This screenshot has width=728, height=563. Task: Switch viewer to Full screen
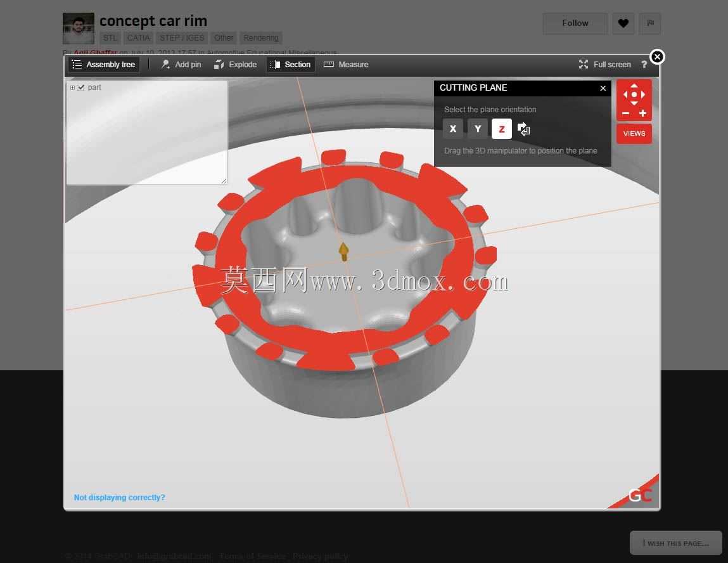605,65
